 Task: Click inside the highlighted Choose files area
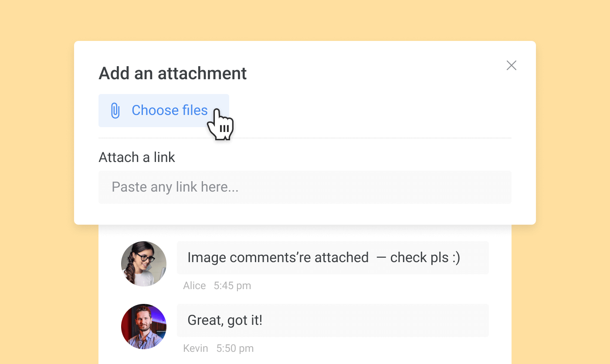[x=164, y=111]
